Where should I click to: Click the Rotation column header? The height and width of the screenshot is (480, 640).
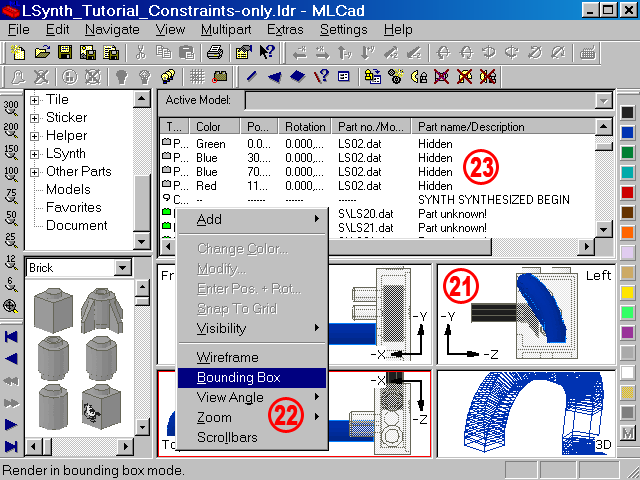305,127
